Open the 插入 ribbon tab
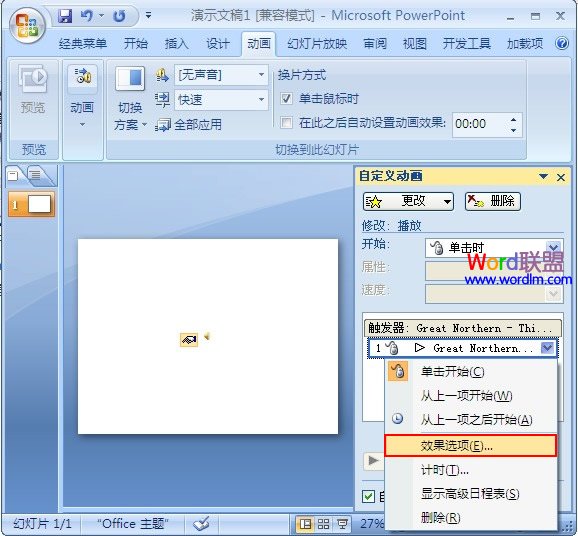The width and height of the screenshot is (578, 536). 177,44
